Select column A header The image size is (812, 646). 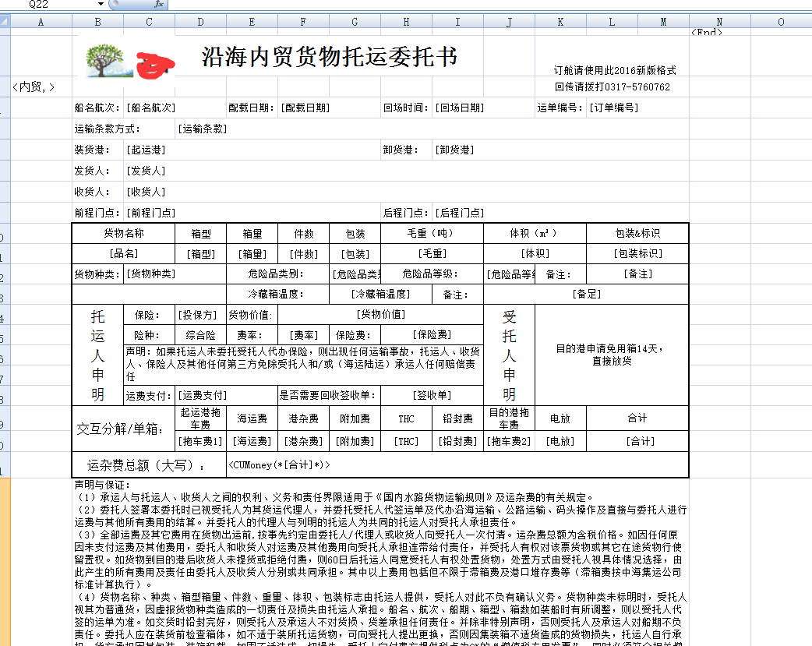point(41,22)
